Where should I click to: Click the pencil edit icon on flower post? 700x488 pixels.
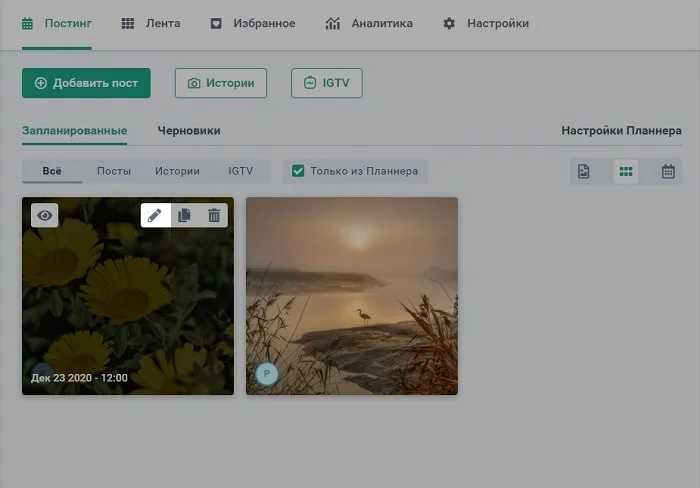[155, 215]
